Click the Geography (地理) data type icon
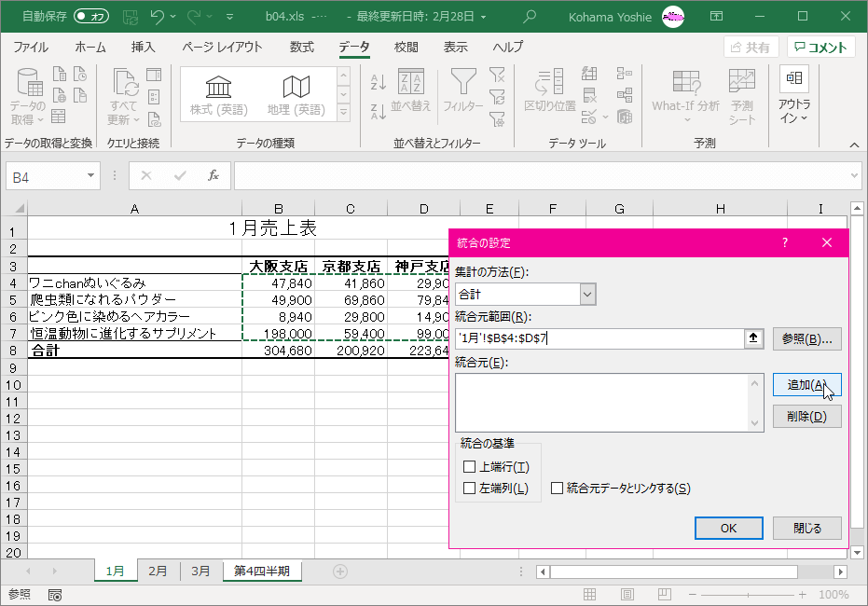The height and width of the screenshot is (606, 868). point(296,89)
